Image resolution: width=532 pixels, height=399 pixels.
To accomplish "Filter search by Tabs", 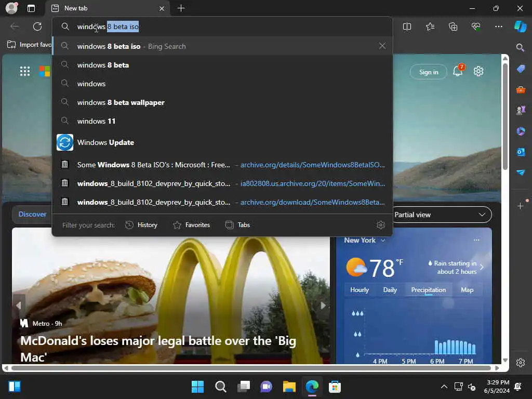I will pos(237,225).
